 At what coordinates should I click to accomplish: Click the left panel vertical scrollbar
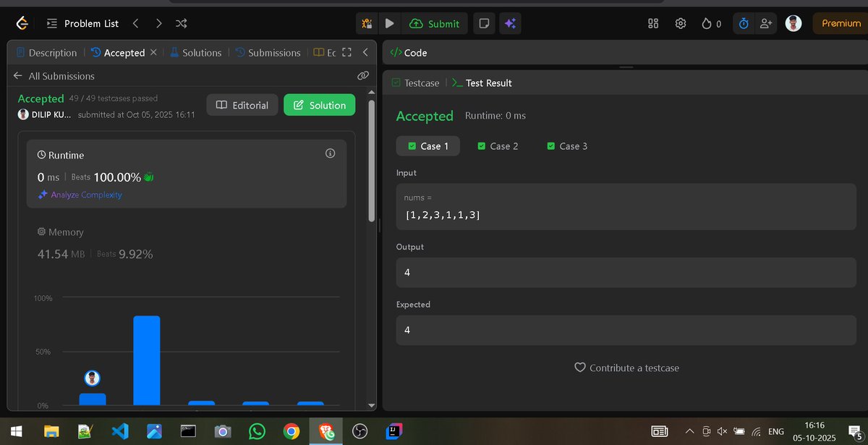[372, 160]
